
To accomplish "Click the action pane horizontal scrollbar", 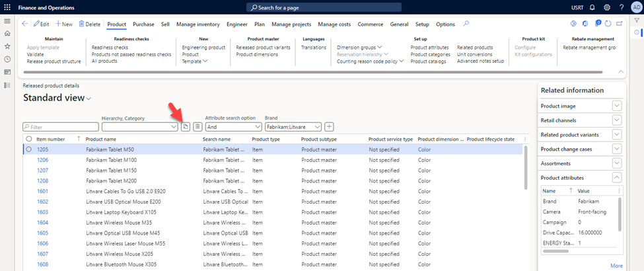I will (x=313, y=72).
